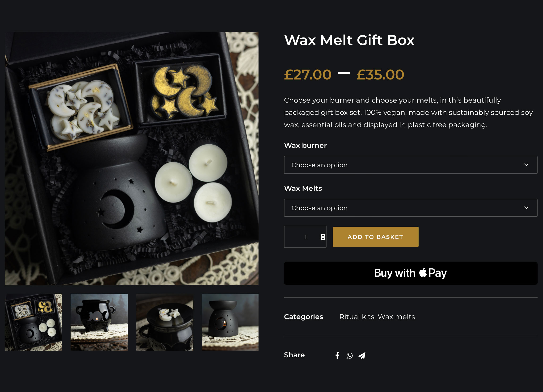Click the £27.00 price text

(308, 74)
